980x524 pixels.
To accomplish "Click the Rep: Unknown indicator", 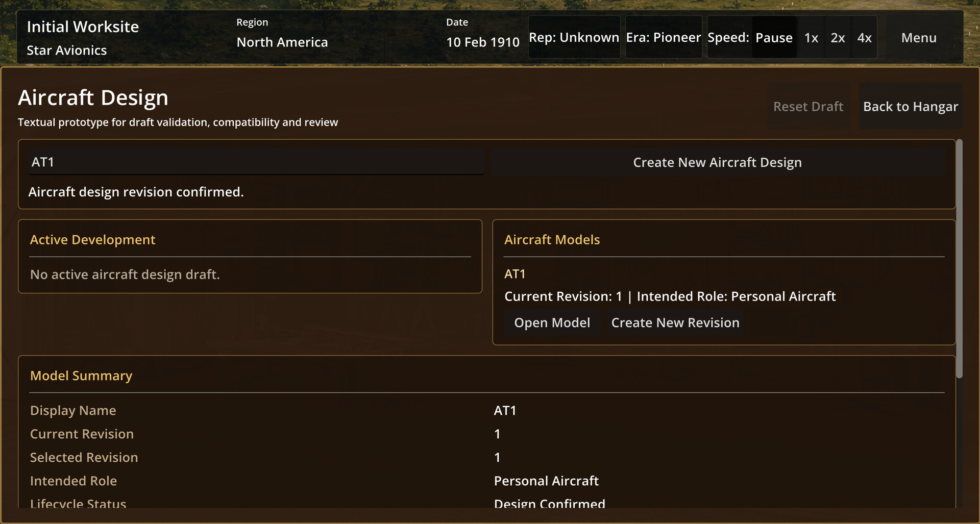I will click(x=574, y=37).
